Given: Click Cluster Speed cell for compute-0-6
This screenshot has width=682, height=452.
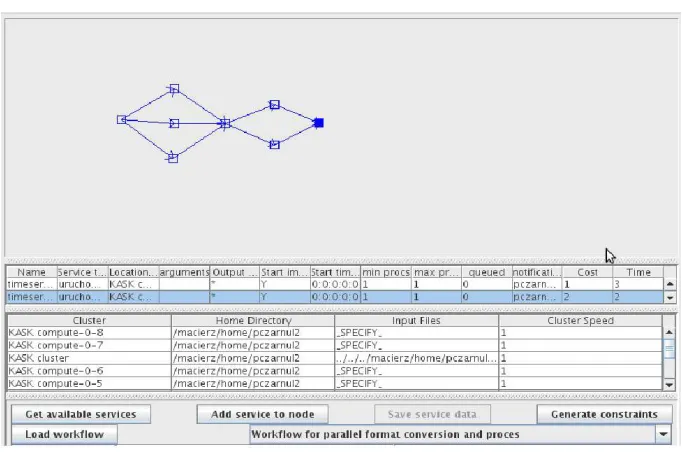Looking at the screenshot, I should tap(580, 371).
